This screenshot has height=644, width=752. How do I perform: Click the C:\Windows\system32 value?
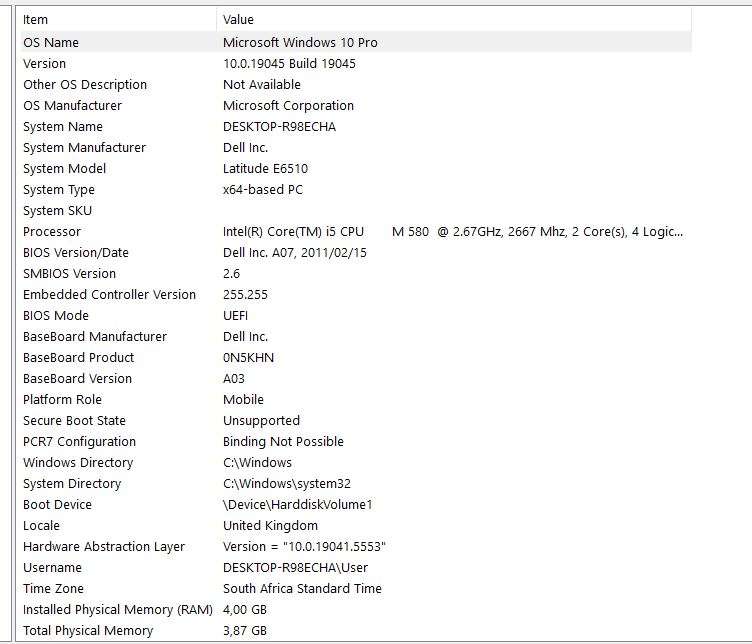coord(287,484)
